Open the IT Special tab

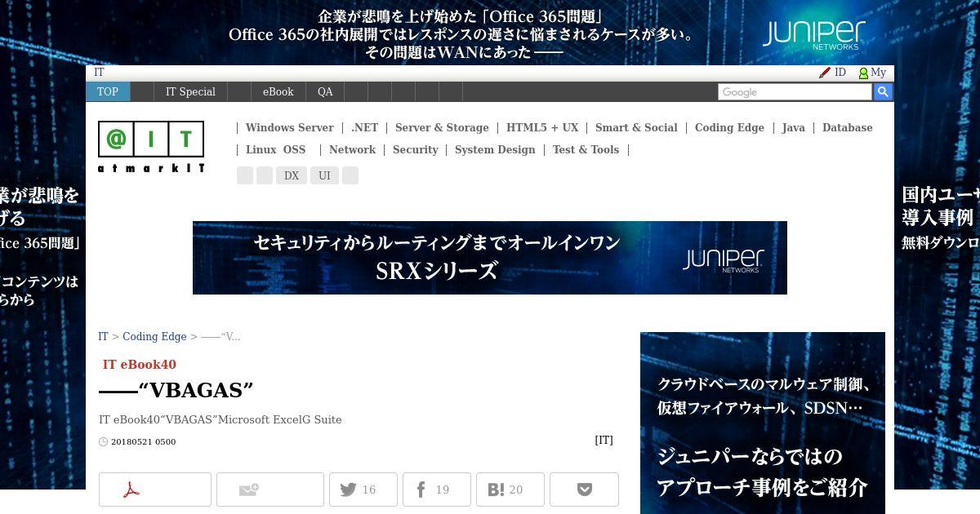[x=190, y=91]
